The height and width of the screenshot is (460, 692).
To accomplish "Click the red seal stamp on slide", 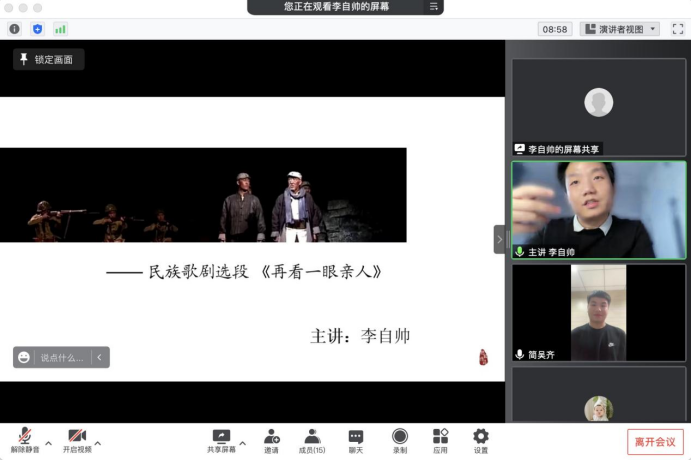I will 484,357.
